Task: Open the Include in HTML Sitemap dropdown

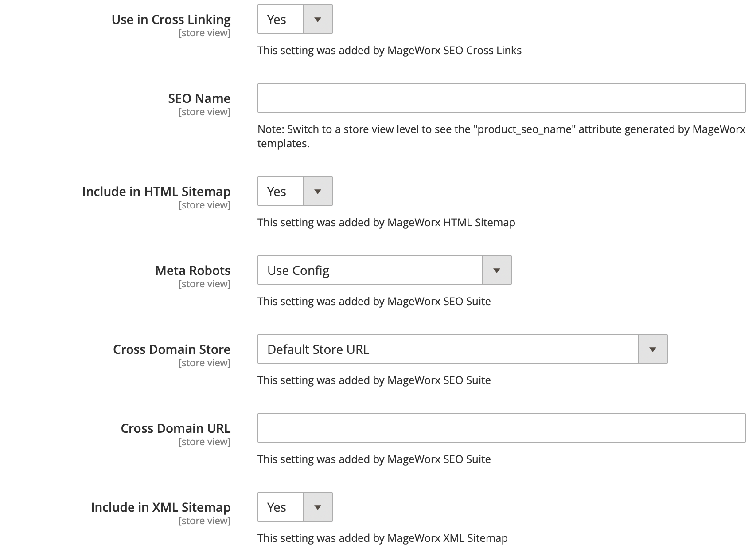Action: [295, 191]
